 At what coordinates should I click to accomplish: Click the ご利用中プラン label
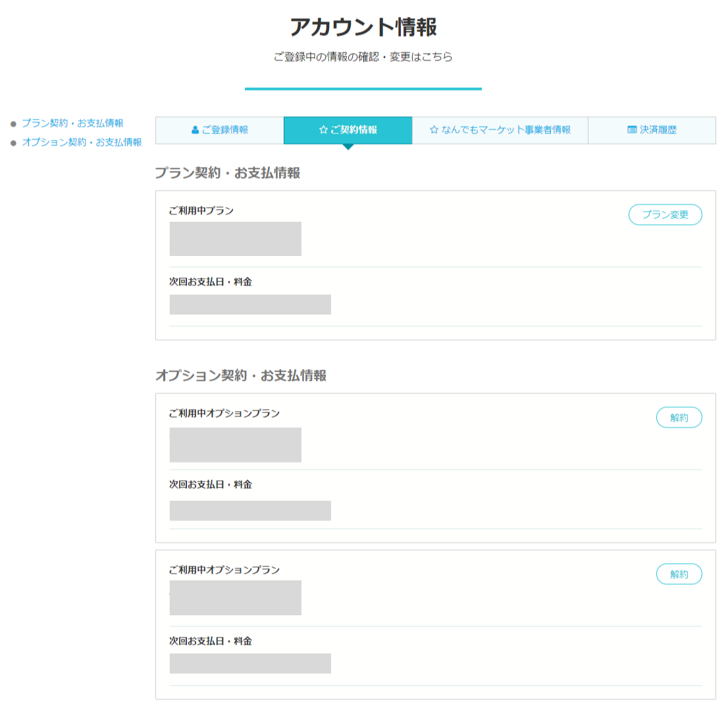(x=201, y=211)
